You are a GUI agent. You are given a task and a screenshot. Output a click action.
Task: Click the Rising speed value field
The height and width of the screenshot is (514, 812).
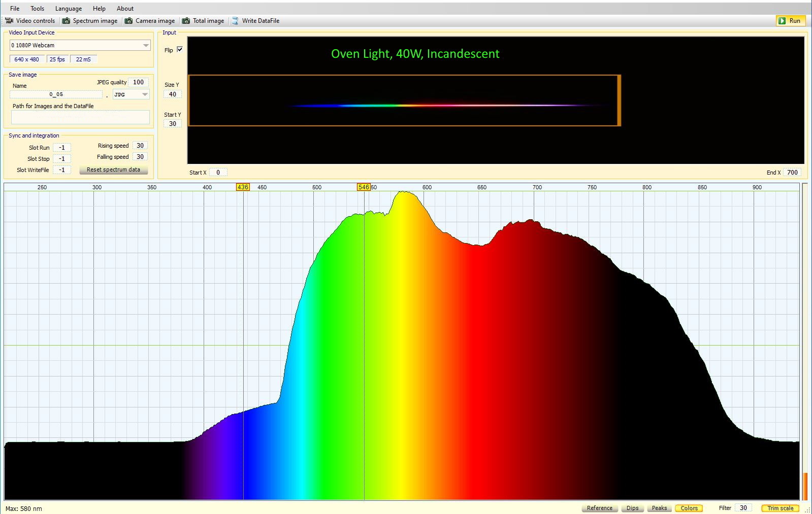(140, 146)
